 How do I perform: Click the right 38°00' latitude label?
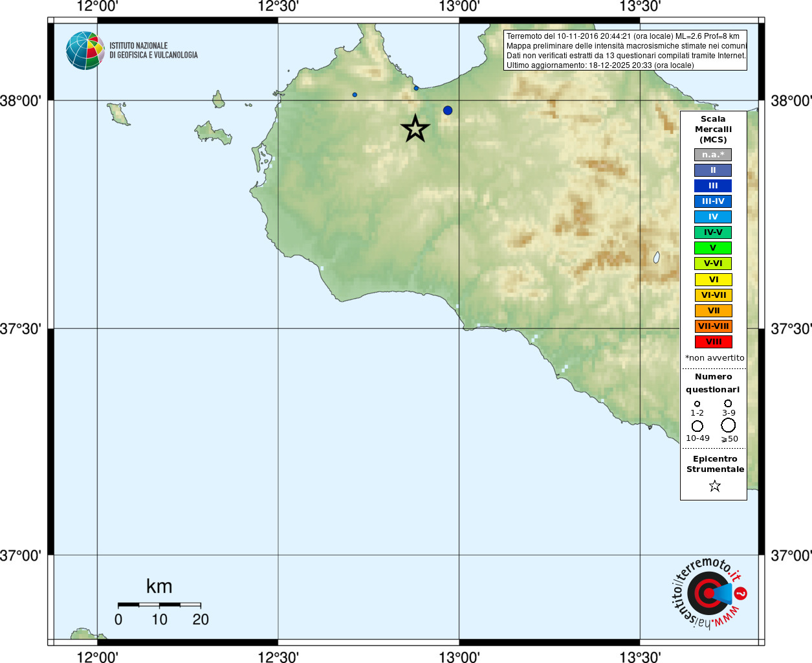pos(791,100)
